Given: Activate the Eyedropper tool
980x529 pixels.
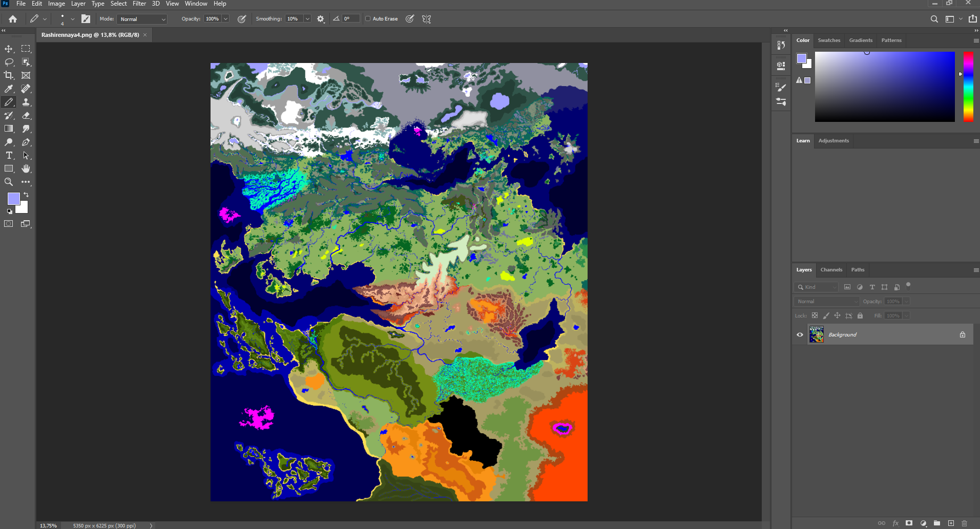Looking at the screenshot, I should [x=9, y=89].
